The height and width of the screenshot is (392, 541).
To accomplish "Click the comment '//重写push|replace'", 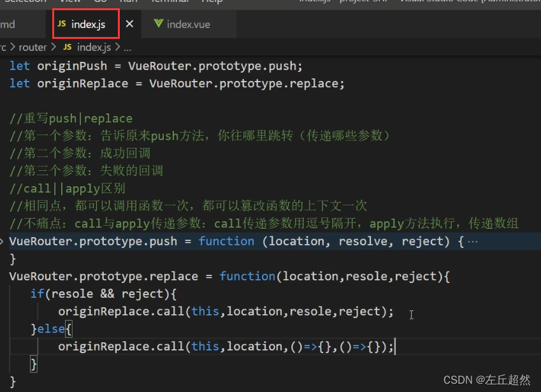I will pyautogui.click(x=71, y=119).
